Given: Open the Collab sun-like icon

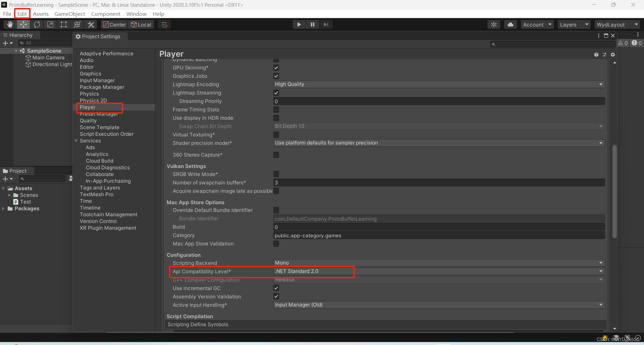Looking at the screenshot, I should click(x=494, y=24).
